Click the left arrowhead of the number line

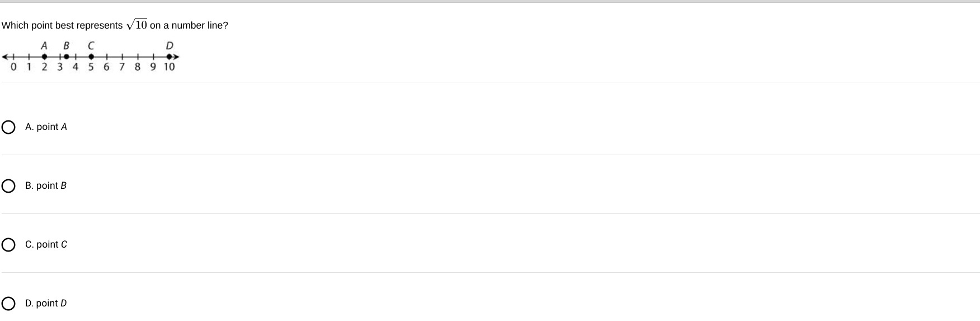pyautogui.click(x=6, y=57)
